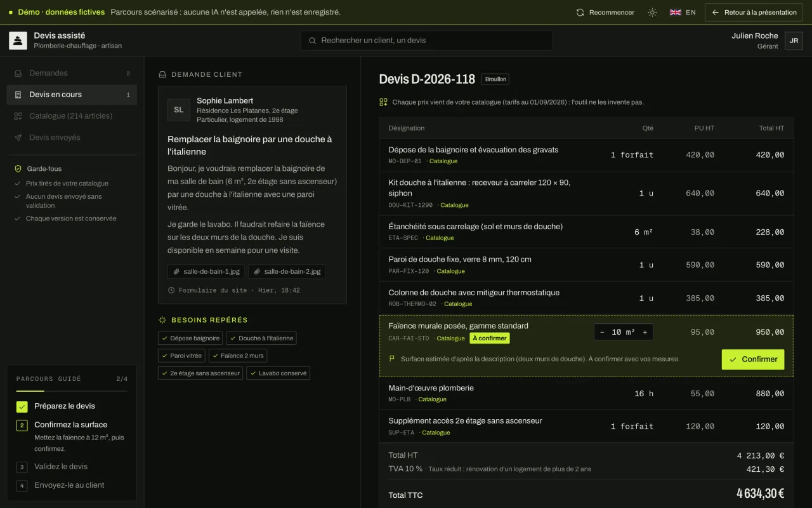Click the Catalogue link under DOU-KIT-1290
This screenshot has width=812, height=508.
[x=454, y=205]
